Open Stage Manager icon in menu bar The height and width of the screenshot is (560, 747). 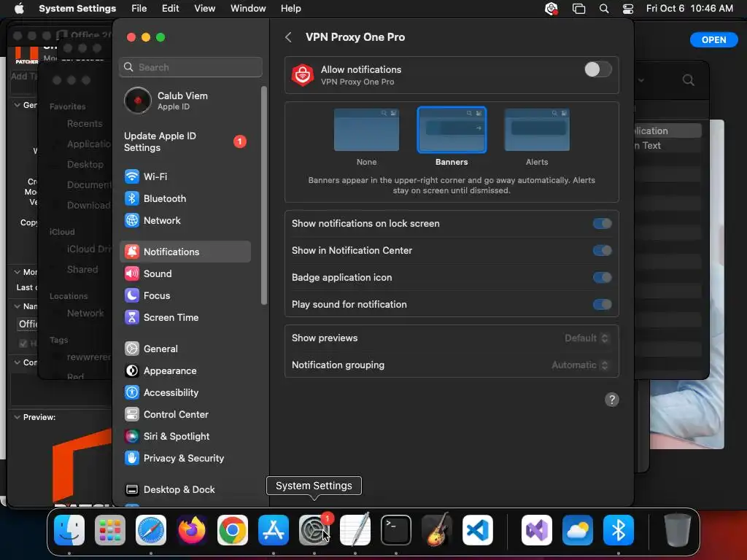click(x=578, y=9)
